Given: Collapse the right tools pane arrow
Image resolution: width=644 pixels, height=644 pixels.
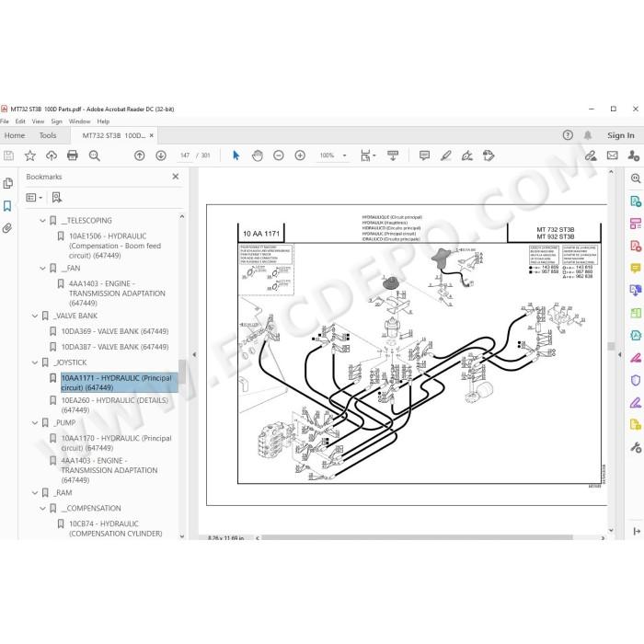Looking at the screenshot, I should 620,354.
